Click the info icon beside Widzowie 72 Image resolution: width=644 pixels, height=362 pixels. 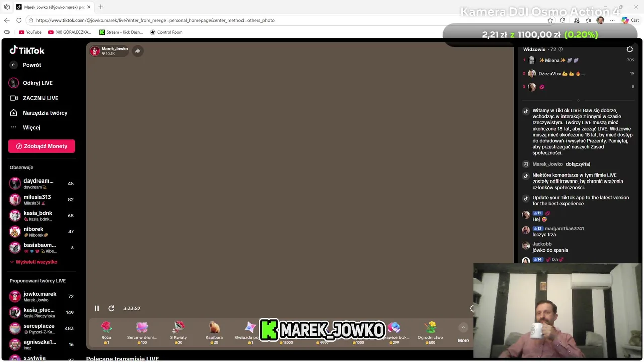pos(561,49)
